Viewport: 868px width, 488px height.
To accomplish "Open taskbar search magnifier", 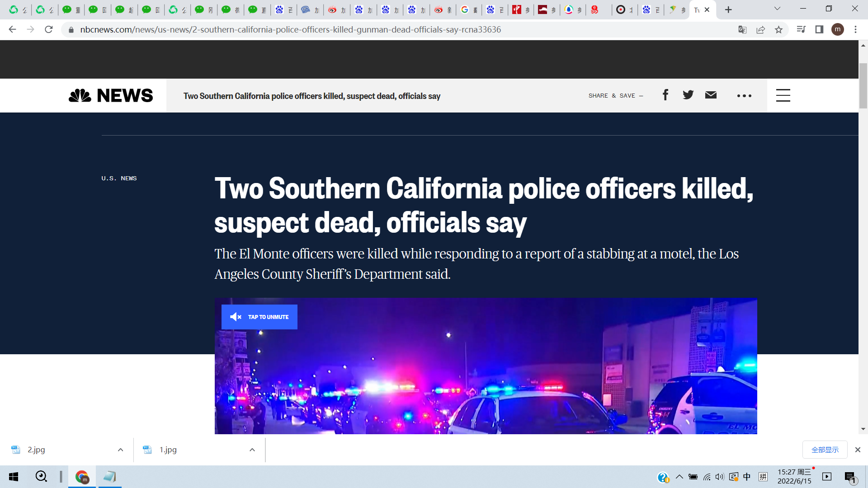I will pos(41,477).
